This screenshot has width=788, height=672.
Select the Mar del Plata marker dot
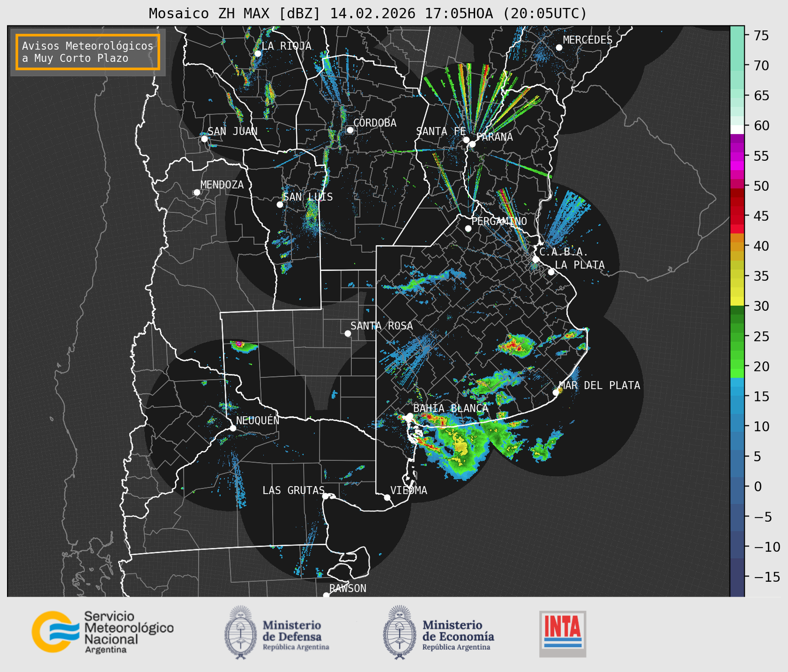556,392
